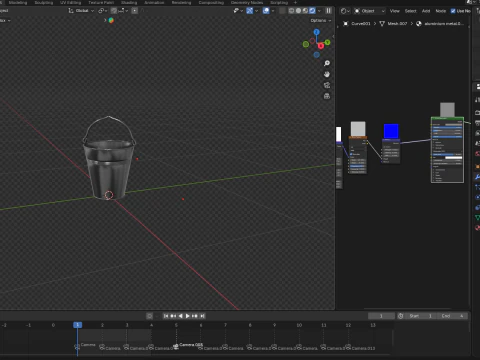Jump to last frame of timeline
Image resolution: width=480 pixels, height=360 pixels.
pos(202,316)
